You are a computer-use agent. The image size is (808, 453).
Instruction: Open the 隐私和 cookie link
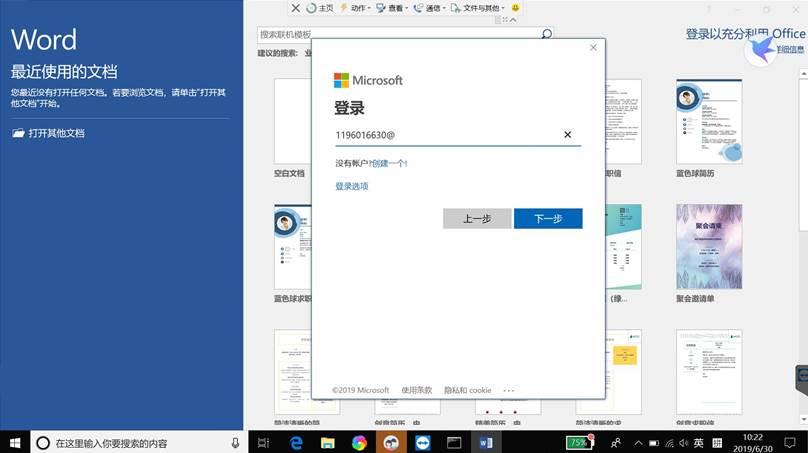point(468,390)
